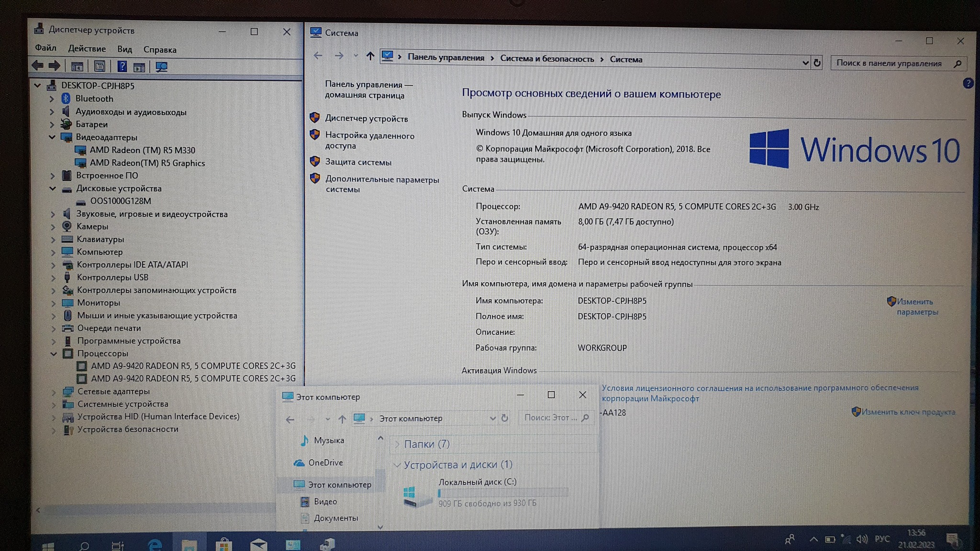Click blue help icon in System window
The image size is (980, 551).
pos(968,83)
